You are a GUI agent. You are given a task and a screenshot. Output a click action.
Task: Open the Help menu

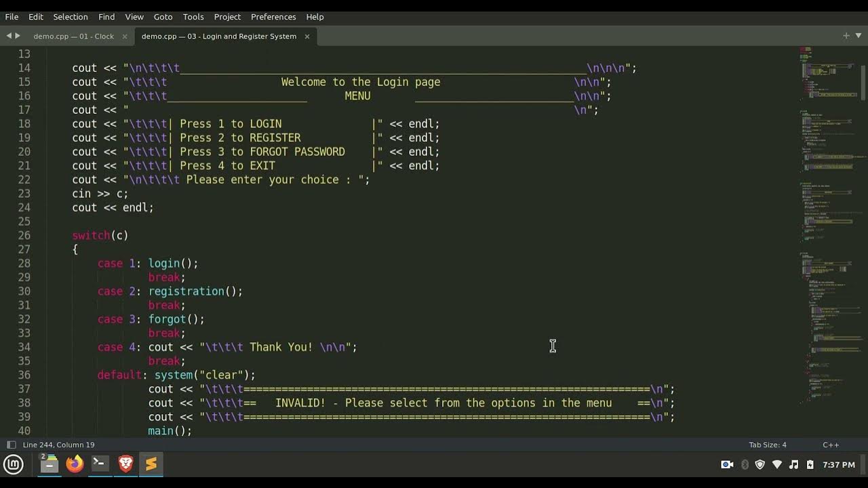[315, 16]
